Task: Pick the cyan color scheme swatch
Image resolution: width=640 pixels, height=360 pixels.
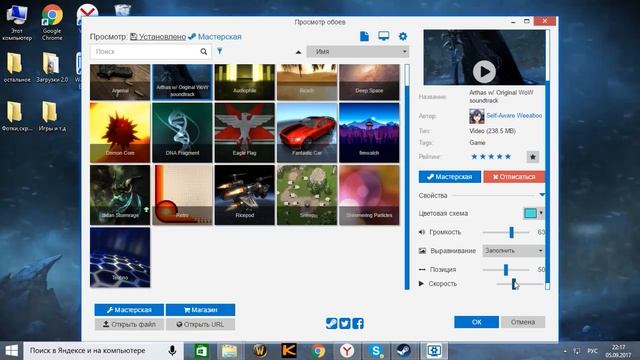Action: (x=530, y=213)
